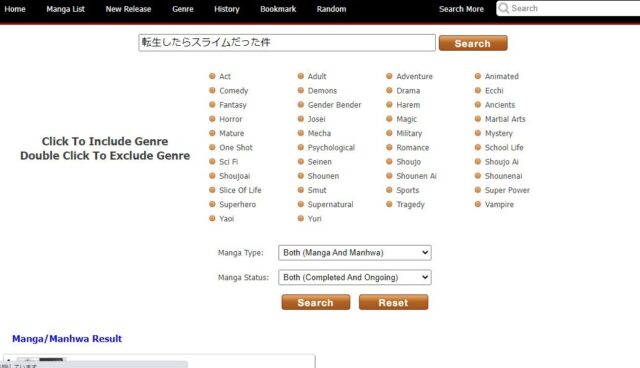Toggle the Comedy genre option
The width and height of the screenshot is (640, 368).
(x=233, y=91)
